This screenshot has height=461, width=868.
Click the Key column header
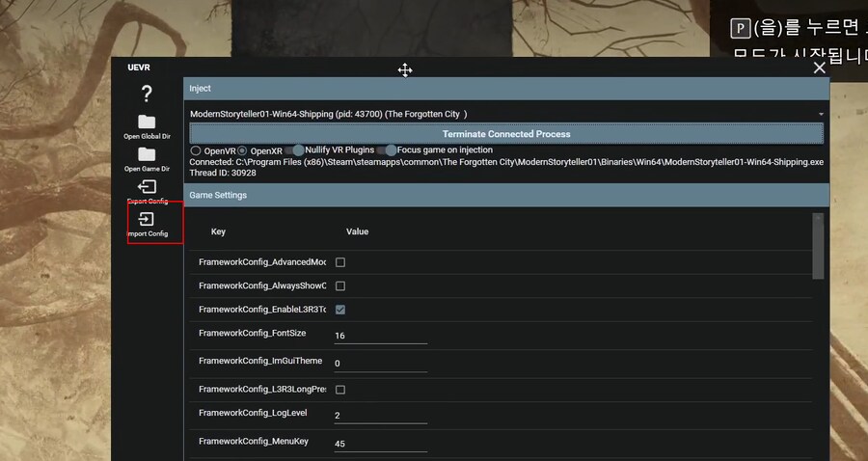[218, 231]
